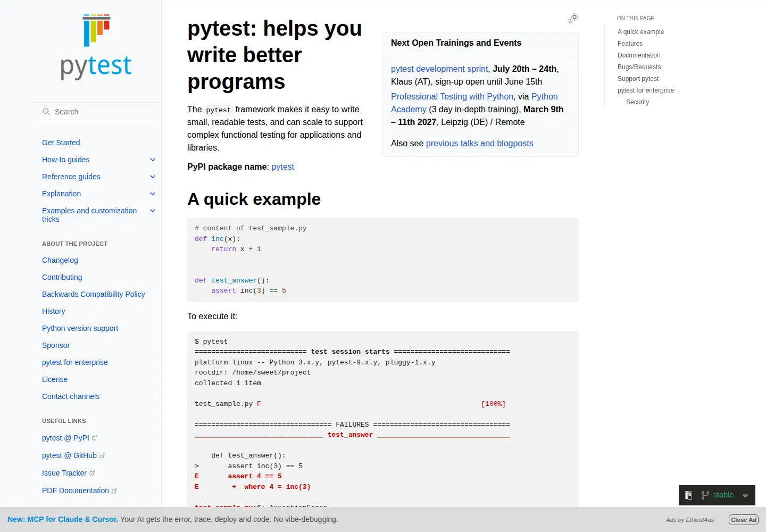766x532 pixels.
Task: Follow the pytest development sprint link
Action: (439, 69)
